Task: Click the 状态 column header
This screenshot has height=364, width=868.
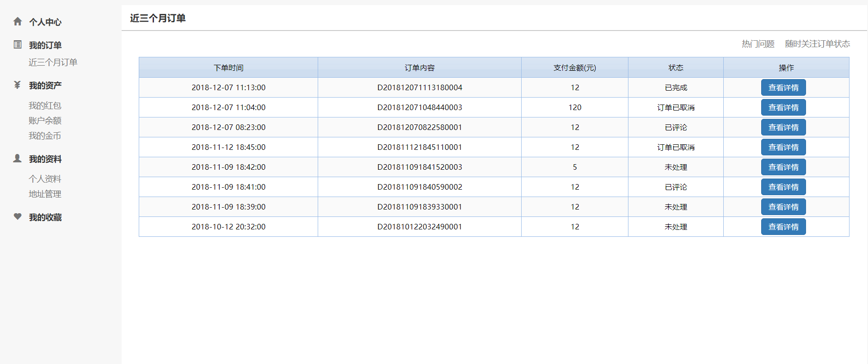Action: click(x=676, y=68)
